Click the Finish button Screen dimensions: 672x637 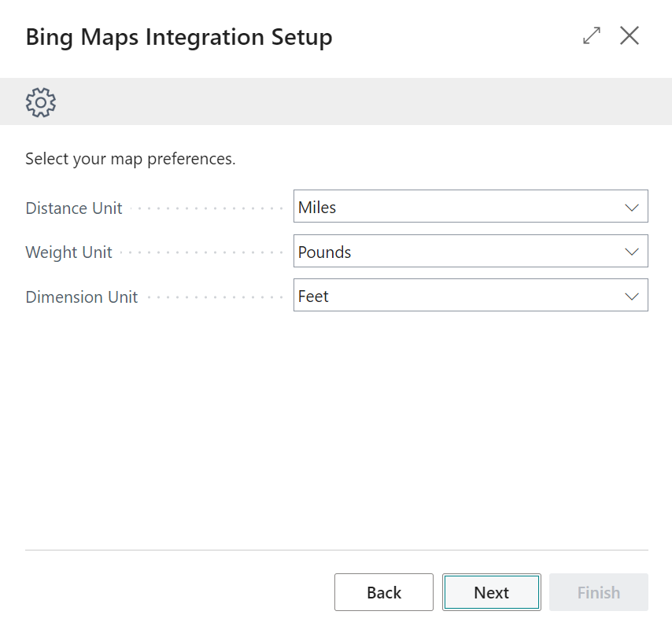pyautogui.click(x=598, y=592)
